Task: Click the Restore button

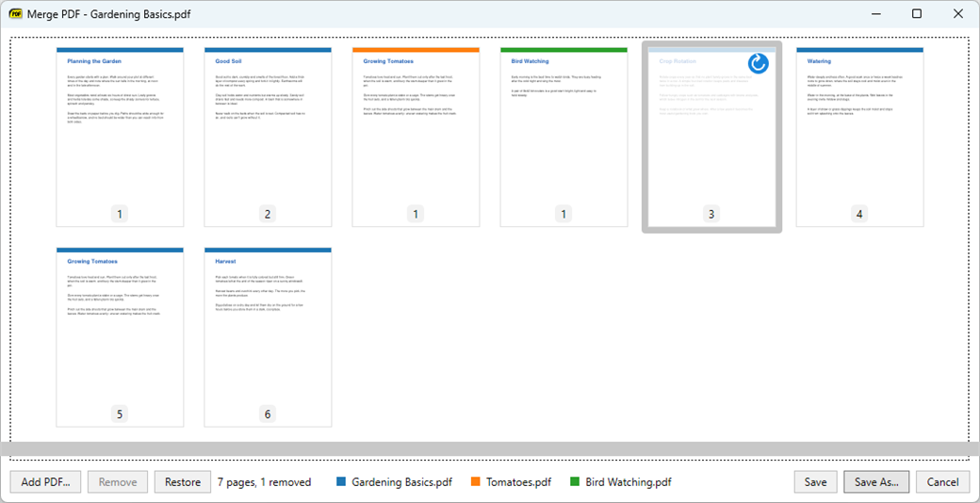Action: pyautogui.click(x=183, y=481)
